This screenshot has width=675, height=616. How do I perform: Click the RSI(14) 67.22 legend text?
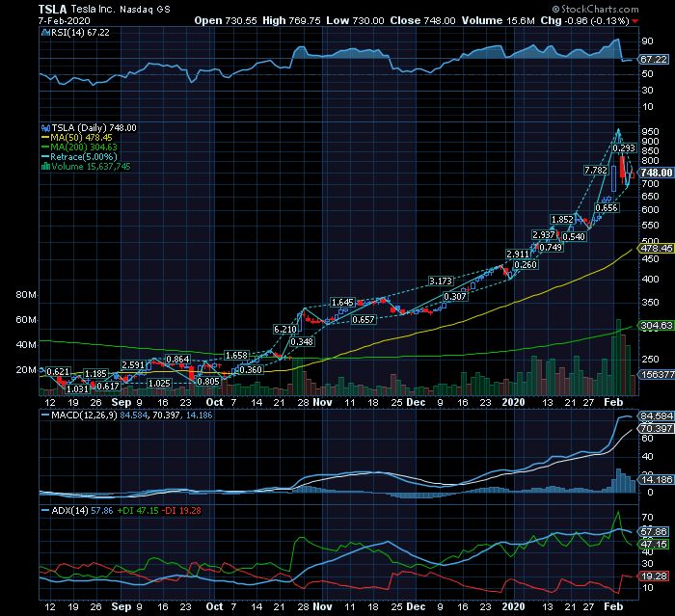tap(80, 32)
